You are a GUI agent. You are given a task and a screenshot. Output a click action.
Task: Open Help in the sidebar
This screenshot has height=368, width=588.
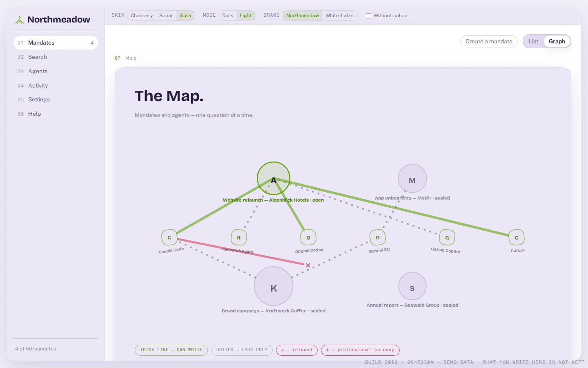point(56,114)
